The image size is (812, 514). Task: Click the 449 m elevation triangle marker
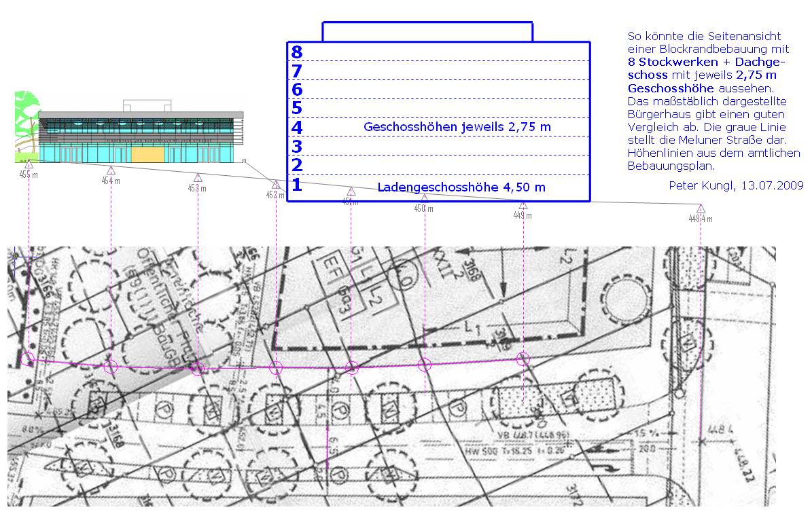pyautogui.click(x=523, y=205)
